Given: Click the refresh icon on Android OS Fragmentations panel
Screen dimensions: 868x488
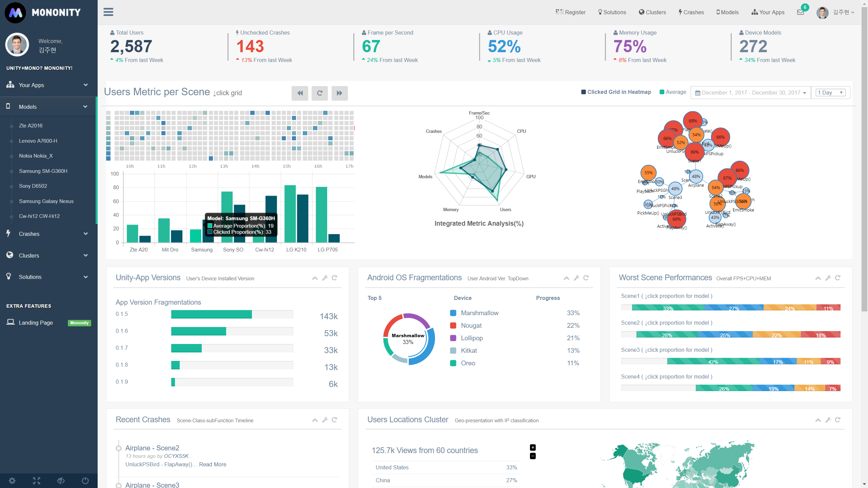Looking at the screenshot, I should tap(586, 278).
